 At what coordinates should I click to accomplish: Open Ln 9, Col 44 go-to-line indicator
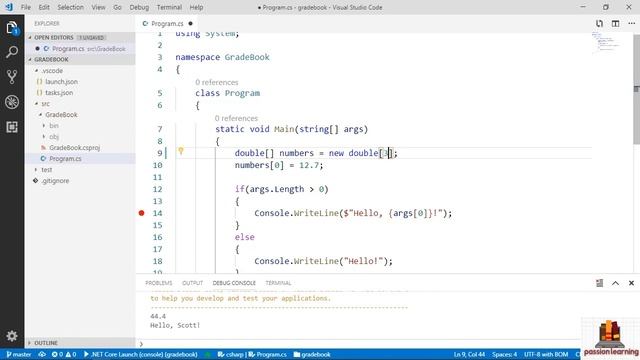click(x=469, y=354)
